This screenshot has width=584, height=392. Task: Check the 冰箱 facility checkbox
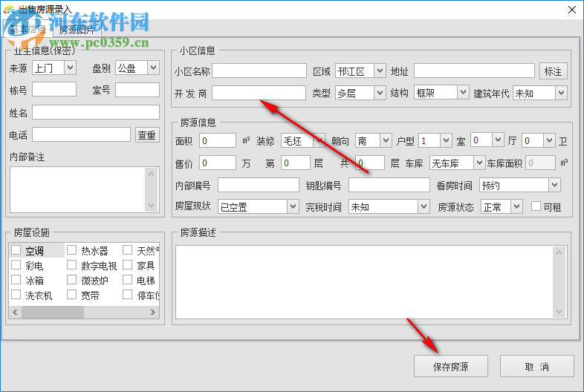point(16,280)
